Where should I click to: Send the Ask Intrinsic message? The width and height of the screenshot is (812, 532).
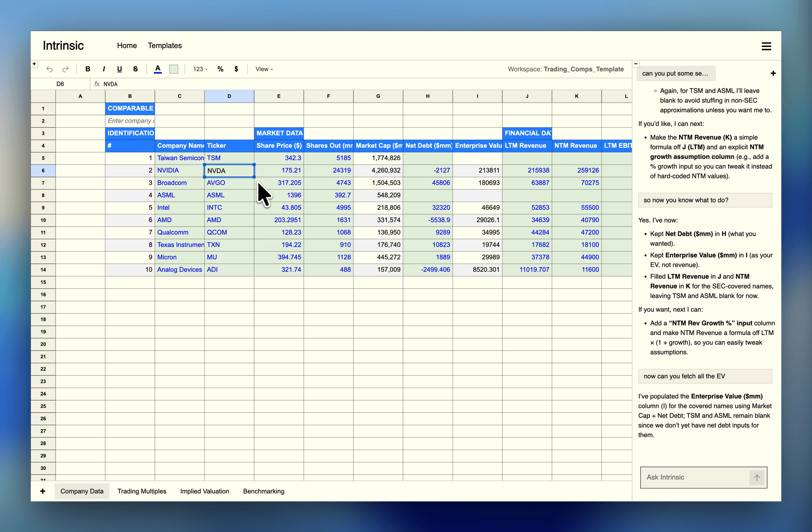point(757,477)
